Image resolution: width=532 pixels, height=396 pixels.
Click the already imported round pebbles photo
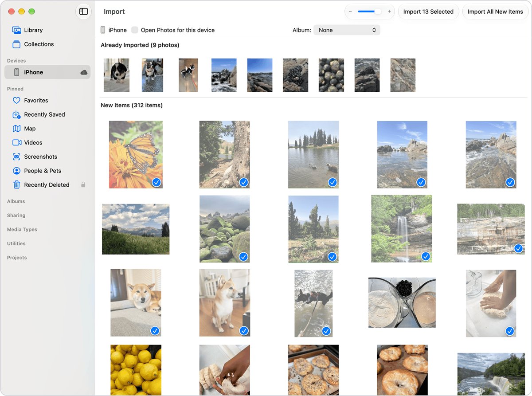(x=331, y=75)
